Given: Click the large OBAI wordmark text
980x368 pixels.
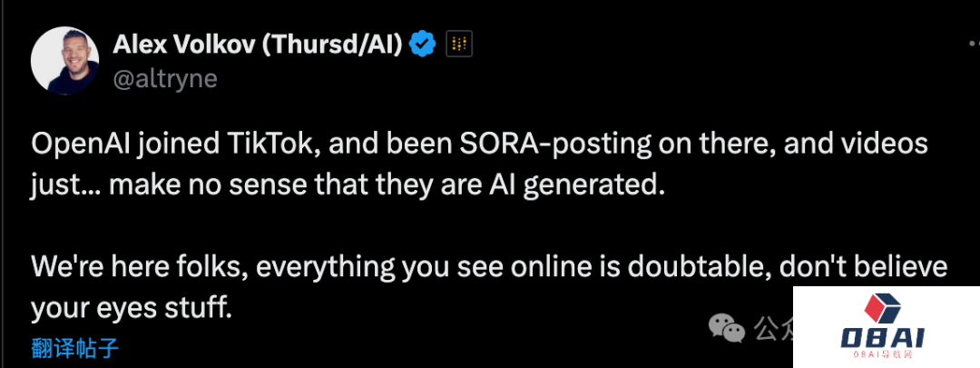Looking at the screenshot, I should pyautogui.click(x=882, y=337).
